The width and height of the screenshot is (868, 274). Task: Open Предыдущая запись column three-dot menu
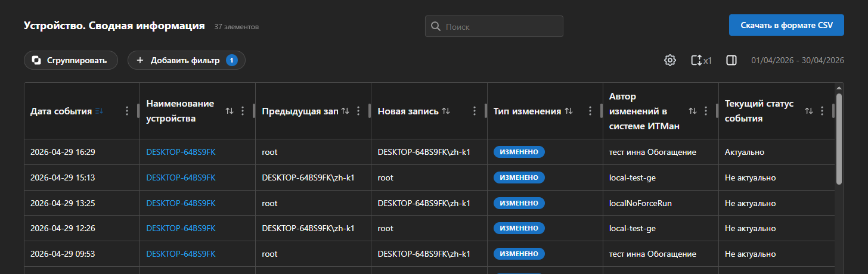(358, 111)
